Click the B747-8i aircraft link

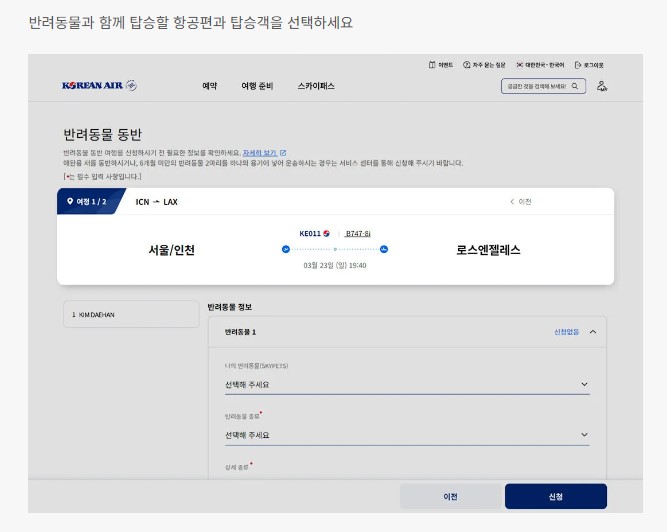click(358, 233)
